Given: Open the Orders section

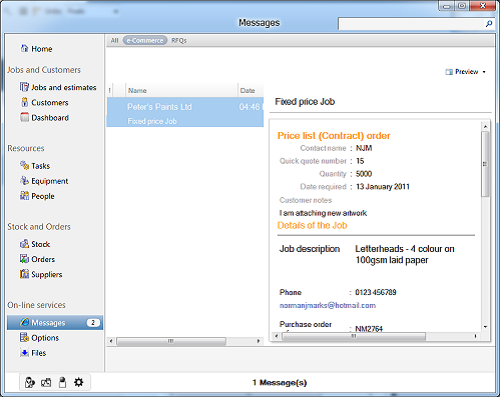Looking at the screenshot, I should [37, 259].
